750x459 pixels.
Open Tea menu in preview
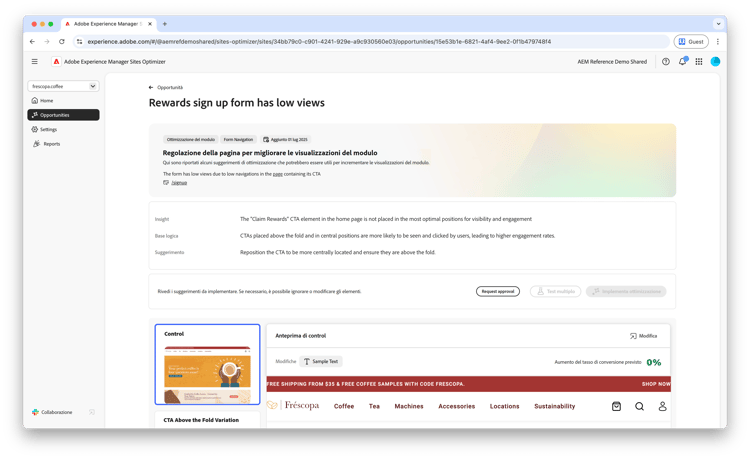[374, 406]
